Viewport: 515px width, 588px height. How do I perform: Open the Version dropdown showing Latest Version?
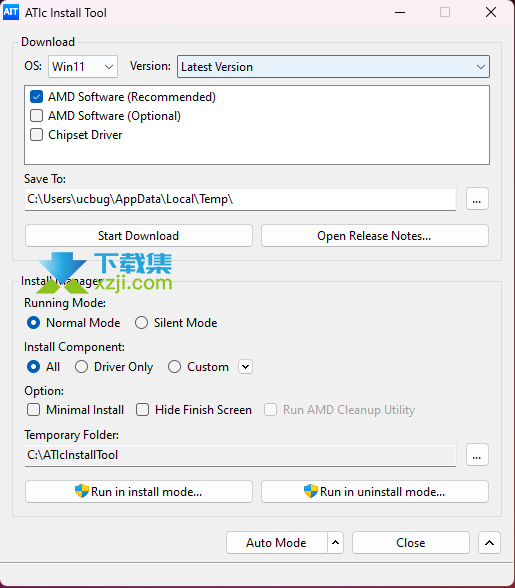click(333, 67)
